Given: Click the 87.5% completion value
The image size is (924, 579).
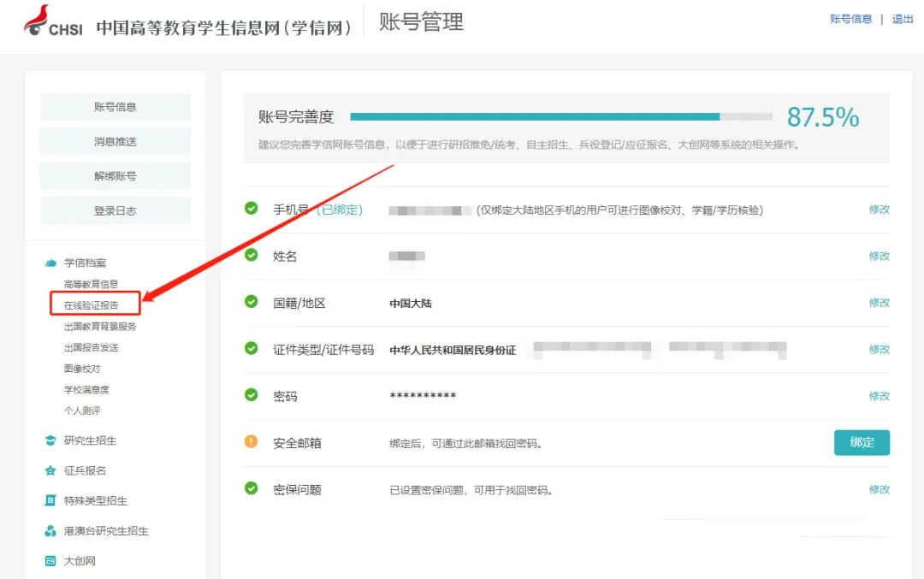Looking at the screenshot, I should (823, 117).
